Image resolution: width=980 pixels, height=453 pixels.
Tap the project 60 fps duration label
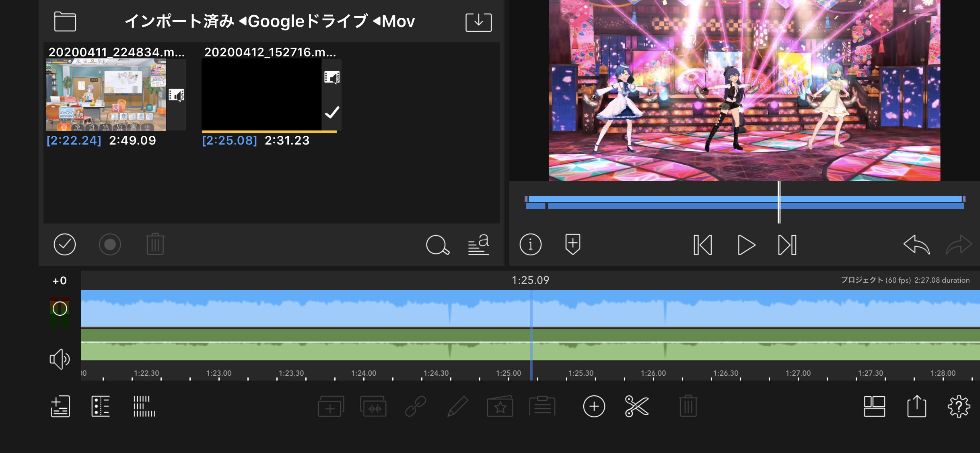[x=905, y=280]
